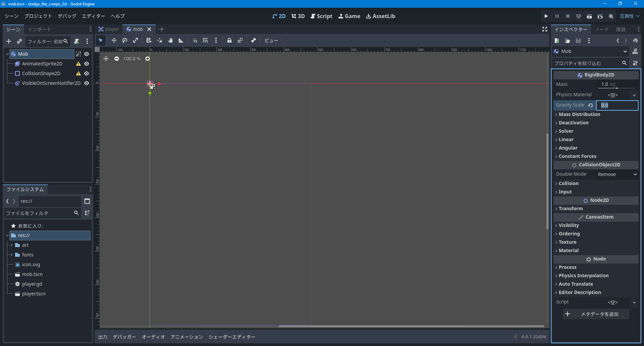Open the プロジェクト menu

point(38,16)
